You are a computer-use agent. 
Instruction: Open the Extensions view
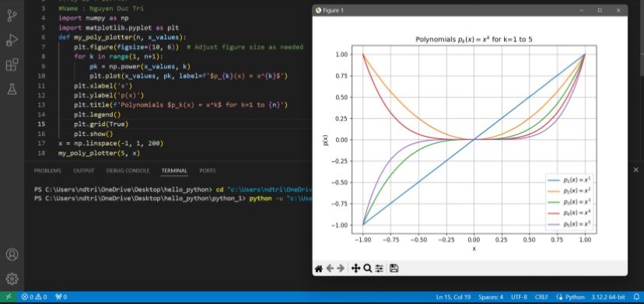(x=12, y=65)
